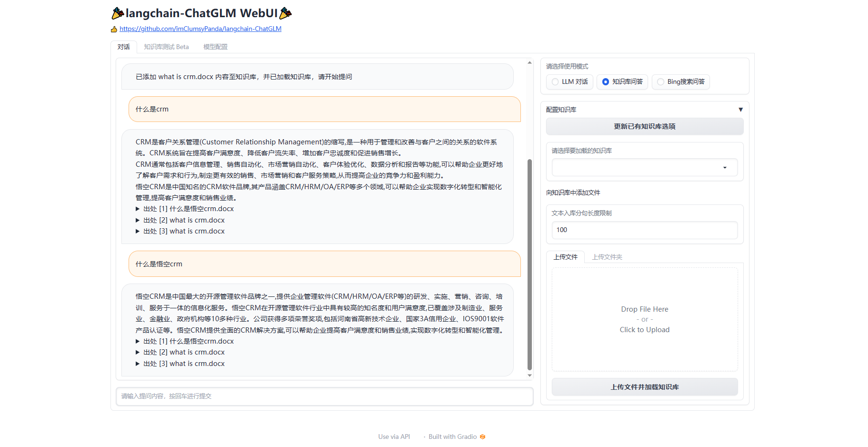Click the Drop File Here upload area
Screen dimensions: 868x447
[x=645, y=319]
